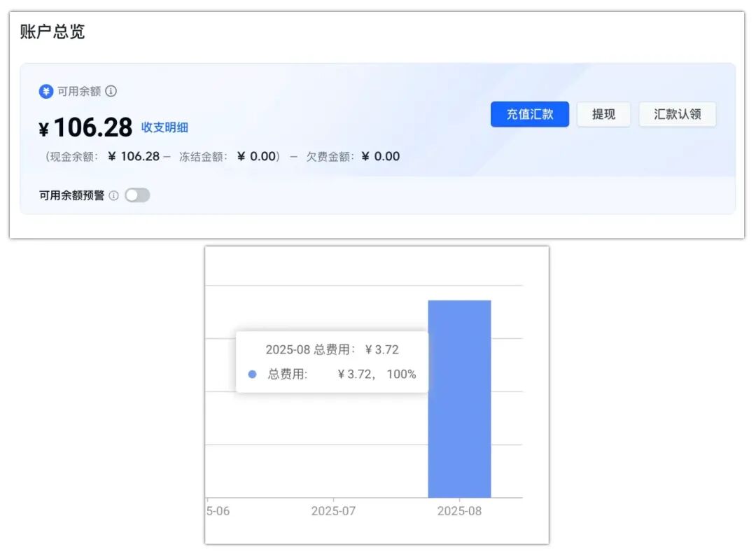Click the 账户总览 heading
756x551 pixels.
[52, 32]
